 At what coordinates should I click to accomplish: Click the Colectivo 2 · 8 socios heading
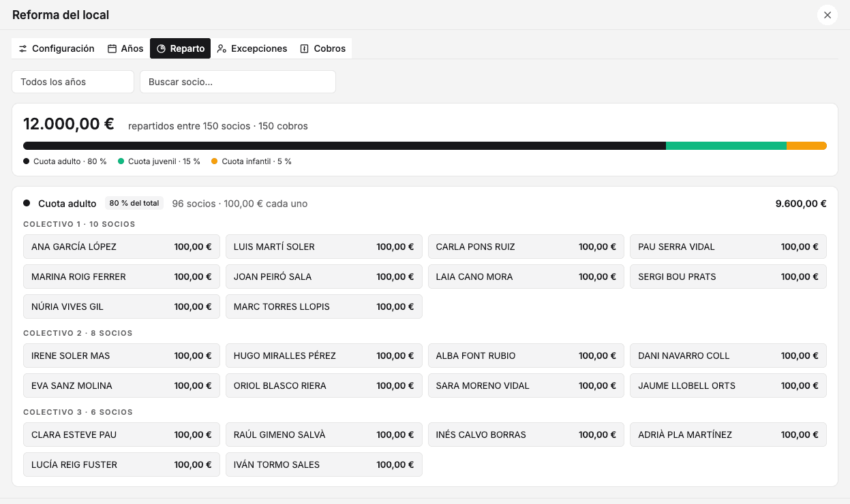tap(78, 333)
